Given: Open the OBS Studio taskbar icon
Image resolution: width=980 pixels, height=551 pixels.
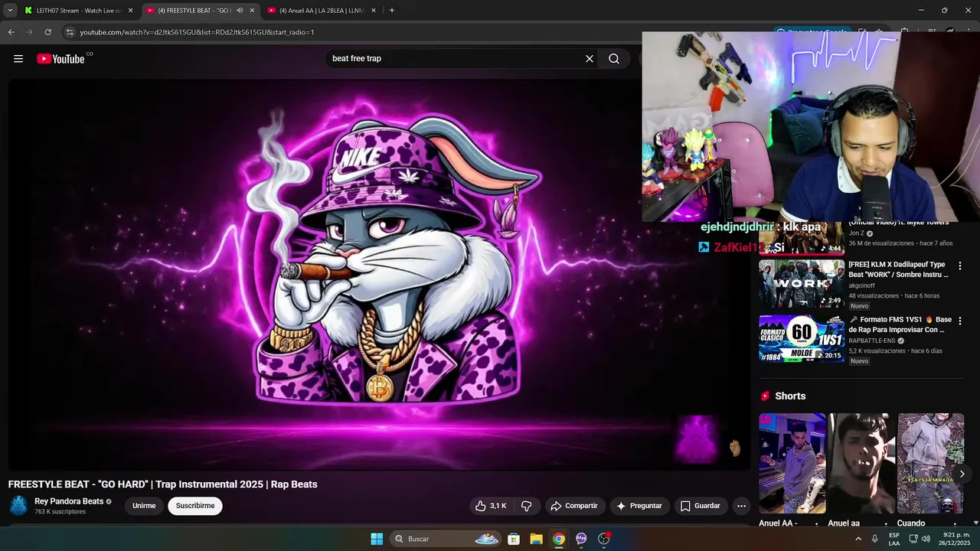Looking at the screenshot, I should pyautogui.click(x=604, y=539).
